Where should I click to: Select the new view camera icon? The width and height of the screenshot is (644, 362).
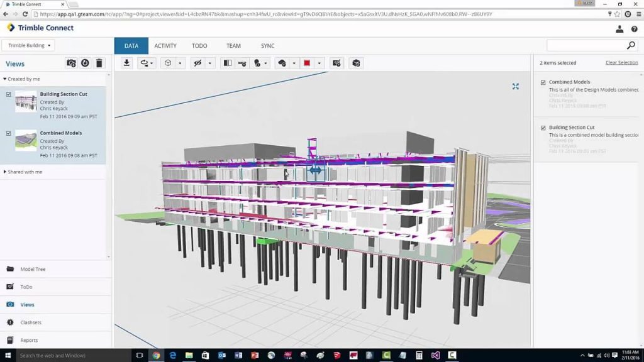[x=70, y=63]
